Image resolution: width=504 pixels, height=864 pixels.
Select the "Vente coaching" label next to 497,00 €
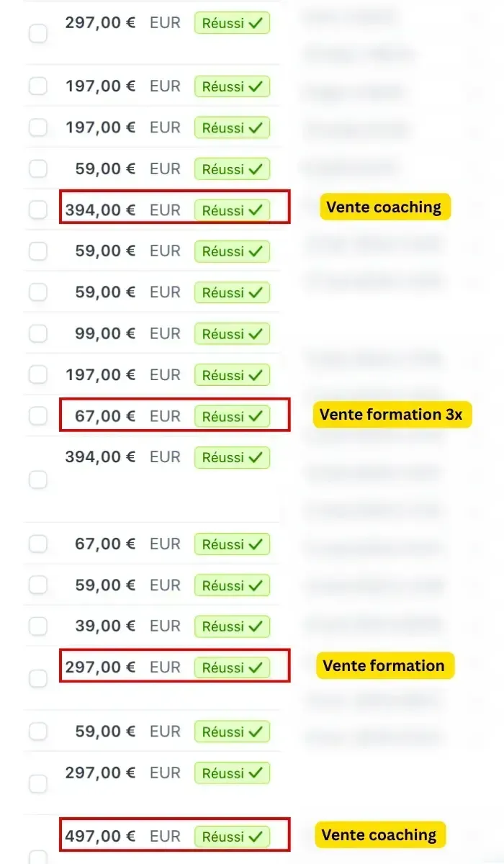tap(379, 835)
